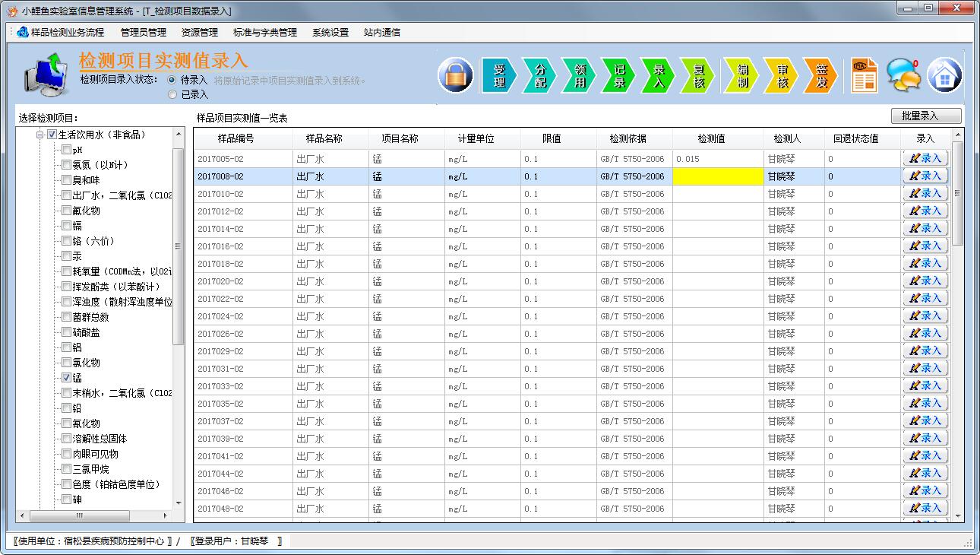Click the 检测人 column header

click(x=794, y=138)
